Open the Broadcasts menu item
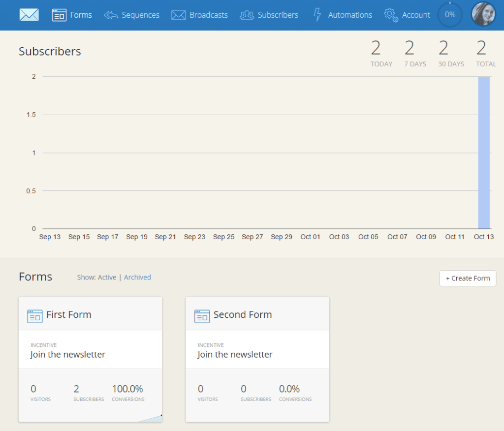The height and width of the screenshot is (431, 504). (x=209, y=15)
